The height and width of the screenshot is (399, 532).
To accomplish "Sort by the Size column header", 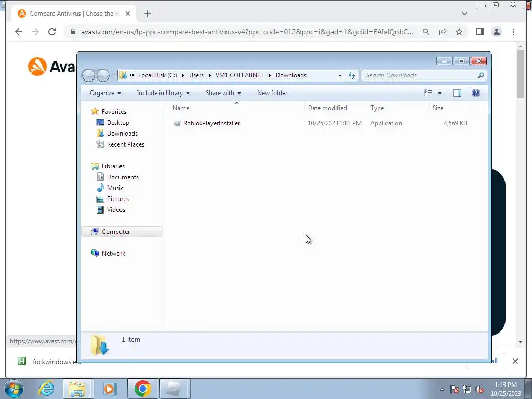I will coord(450,108).
